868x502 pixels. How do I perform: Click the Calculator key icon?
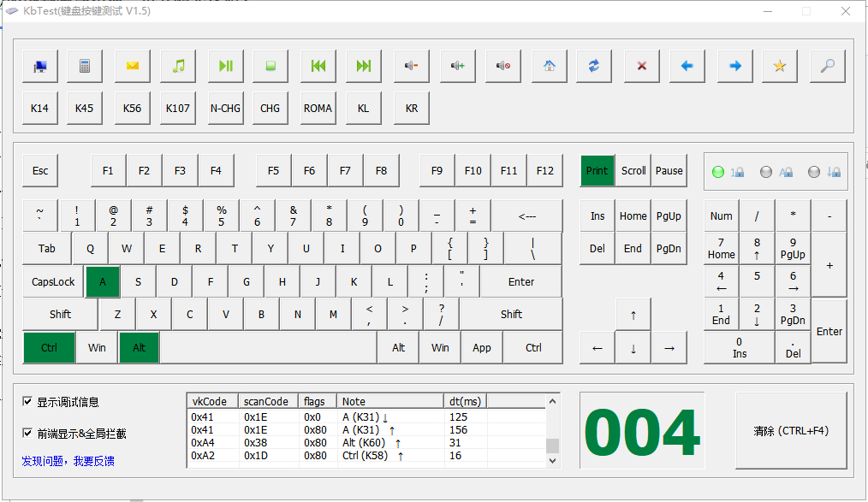84,67
